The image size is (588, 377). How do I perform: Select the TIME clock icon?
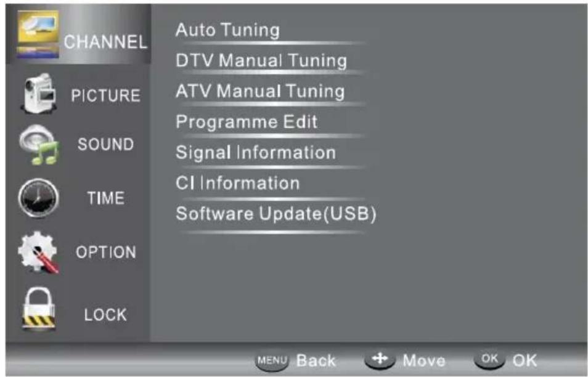pos(38,198)
